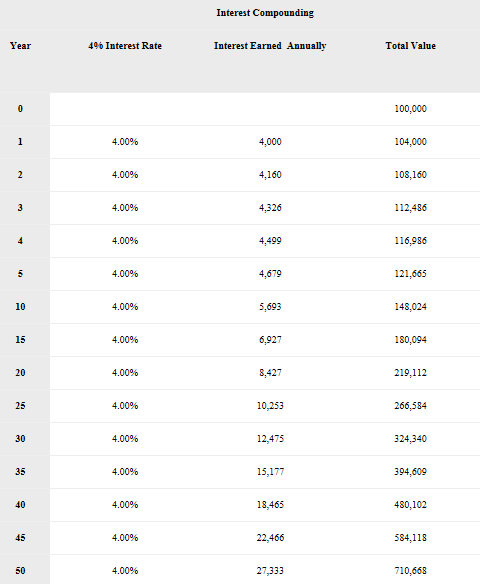Click the 4.00% rate in year 45 row
This screenshot has width=480, height=584.
pos(125,538)
